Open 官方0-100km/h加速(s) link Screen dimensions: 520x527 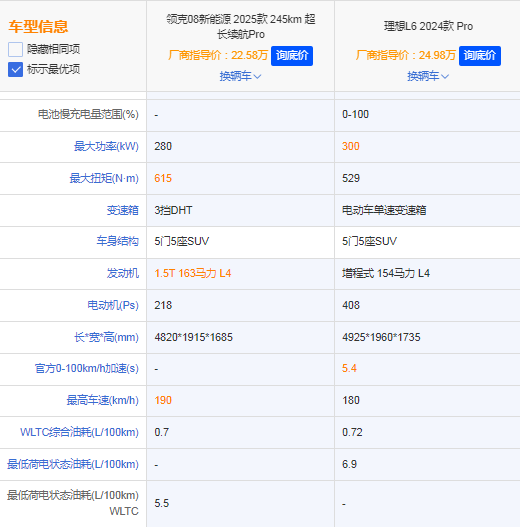87,369
